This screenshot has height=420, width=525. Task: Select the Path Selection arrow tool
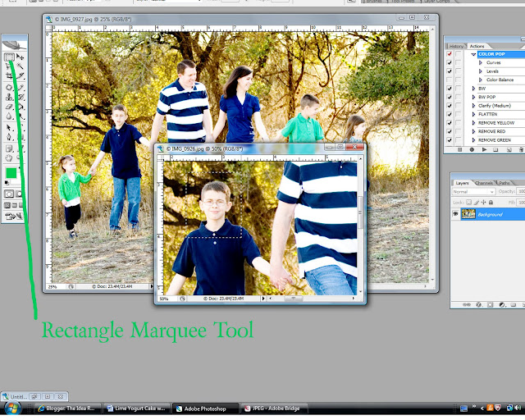point(9,128)
